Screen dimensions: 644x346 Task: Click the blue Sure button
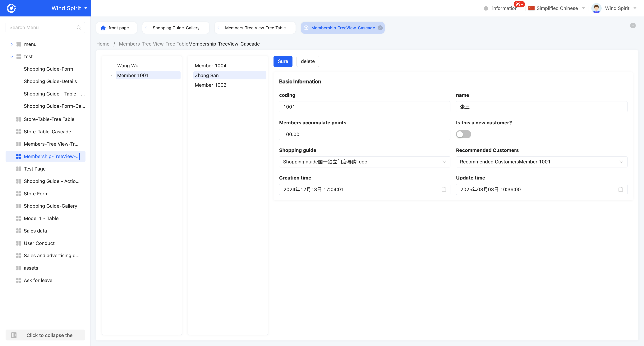tap(283, 61)
